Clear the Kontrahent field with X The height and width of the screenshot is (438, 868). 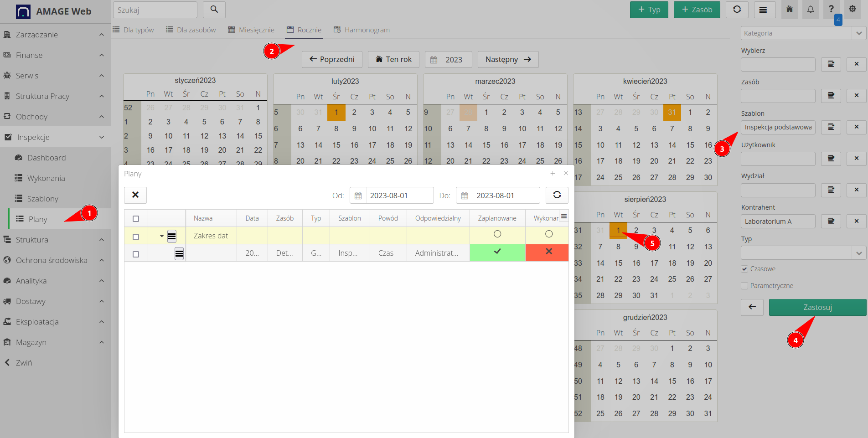click(856, 222)
